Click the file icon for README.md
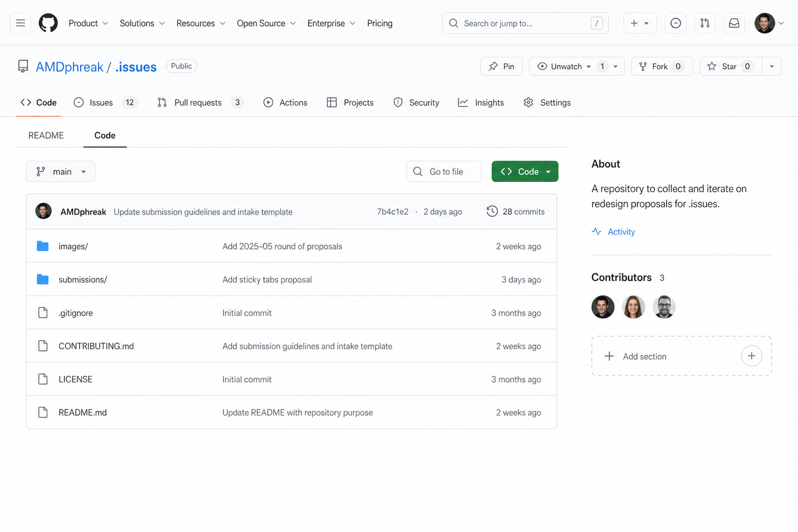 click(x=43, y=412)
